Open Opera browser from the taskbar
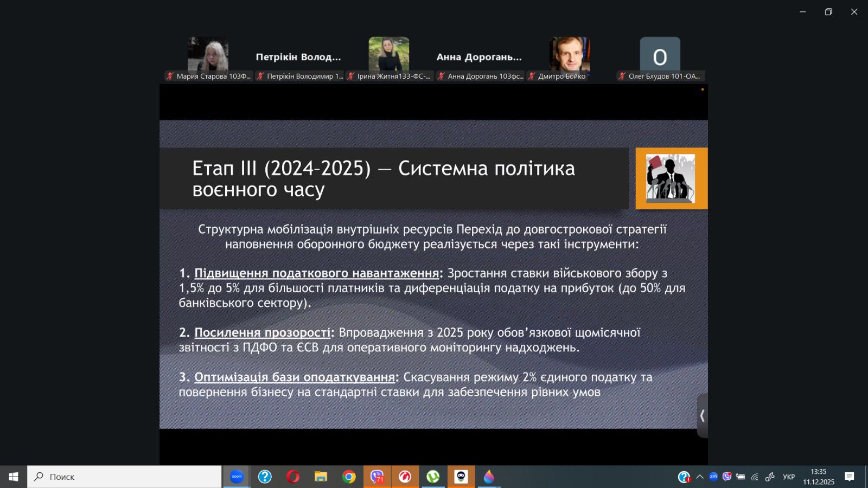The height and width of the screenshot is (488, 868). (x=293, y=477)
